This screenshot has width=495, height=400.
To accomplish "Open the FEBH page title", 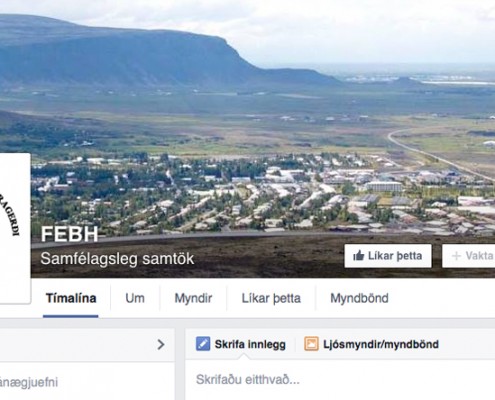I will tap(70, 234).
